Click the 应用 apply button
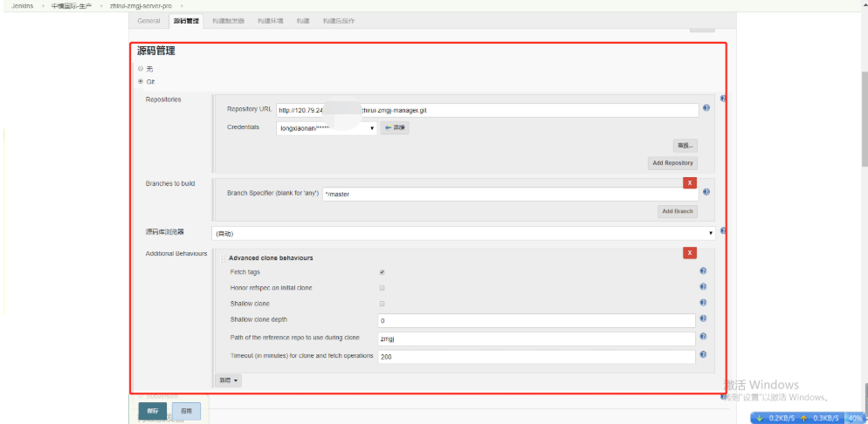Image resolution: width=868 pixels, height=424 pixels. click(x=187, y=411)
